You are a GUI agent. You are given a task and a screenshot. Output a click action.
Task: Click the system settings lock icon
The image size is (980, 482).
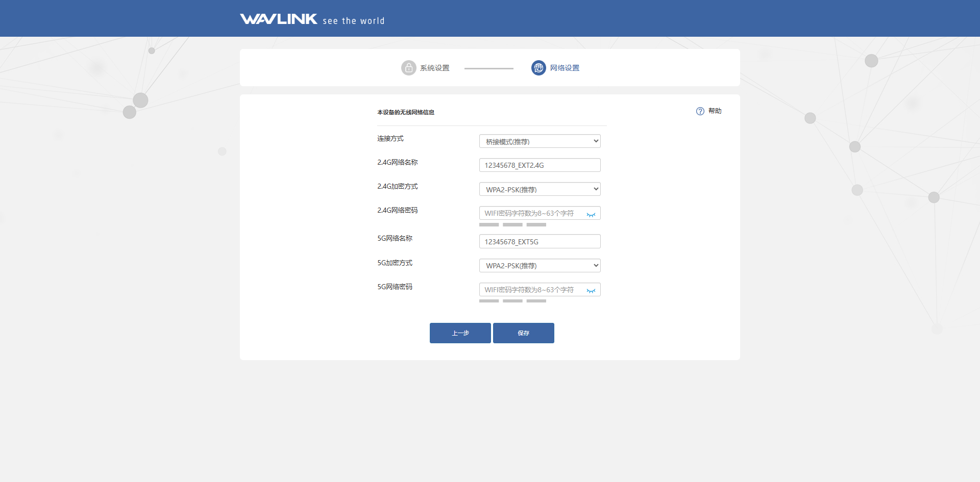pyautogui.click(x=409, y=68)
